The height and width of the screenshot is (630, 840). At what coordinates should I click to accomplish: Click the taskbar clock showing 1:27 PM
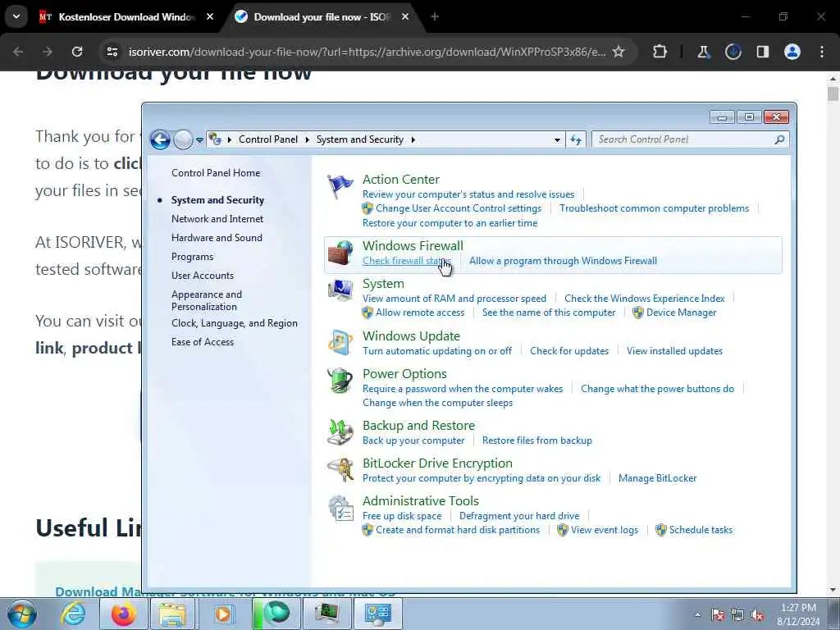[x=799, y=614]
